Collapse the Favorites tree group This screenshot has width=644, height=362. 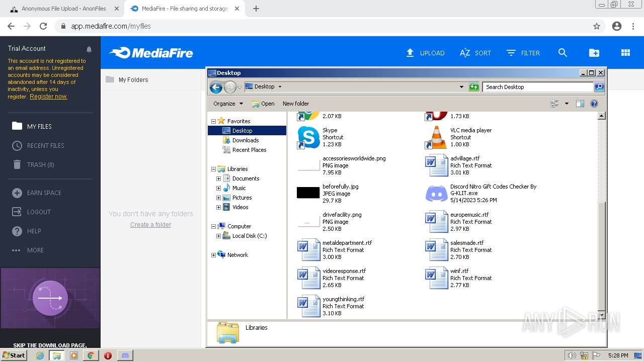[x=213, y=121]
